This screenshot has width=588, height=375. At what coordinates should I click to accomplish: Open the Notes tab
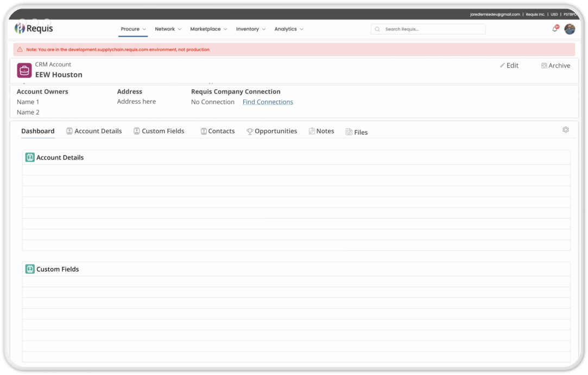click(x=321, y=131)
